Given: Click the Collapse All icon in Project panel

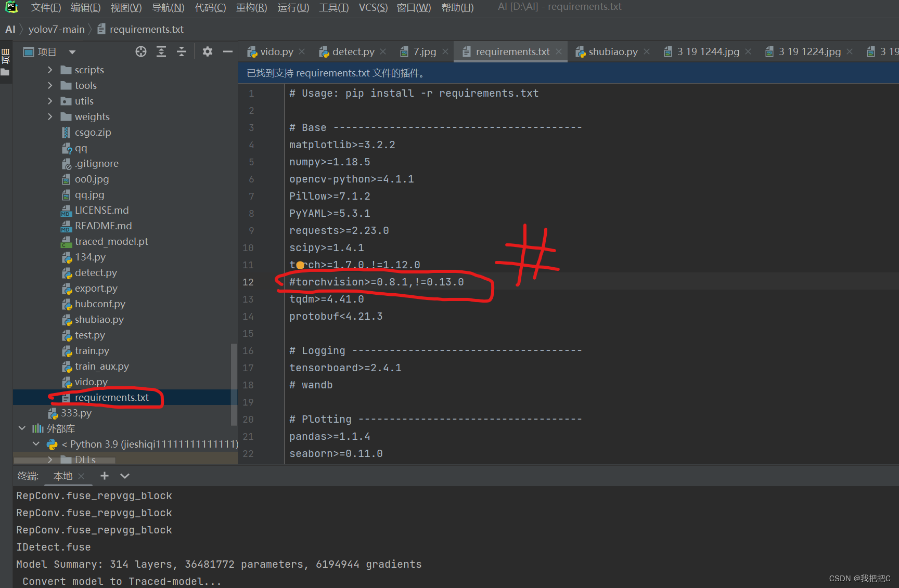Looking at the screenshot, I should pos(182,51).
